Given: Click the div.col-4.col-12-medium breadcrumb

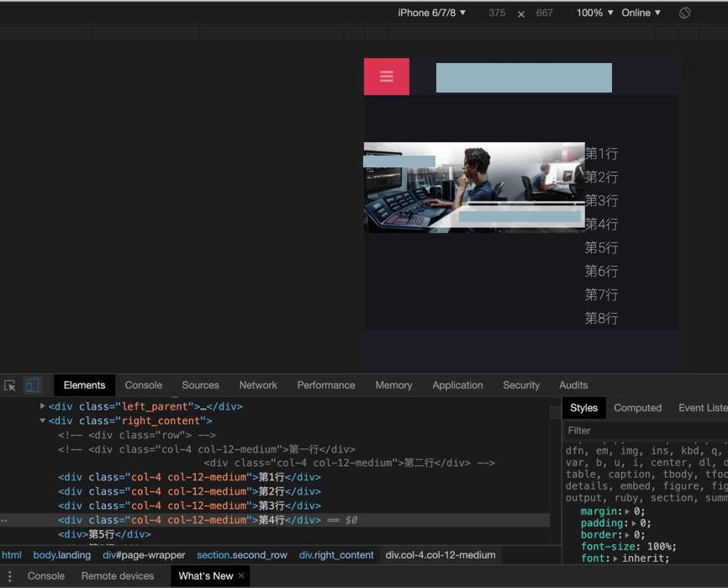Looking at the screenshot, I should click(x=440, y=555).
